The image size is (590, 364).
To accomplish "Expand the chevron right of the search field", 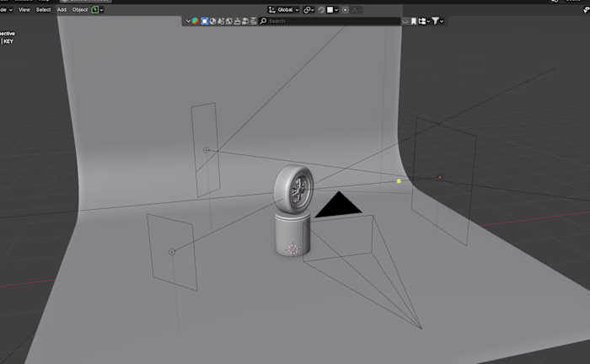I will click(405, 21).
